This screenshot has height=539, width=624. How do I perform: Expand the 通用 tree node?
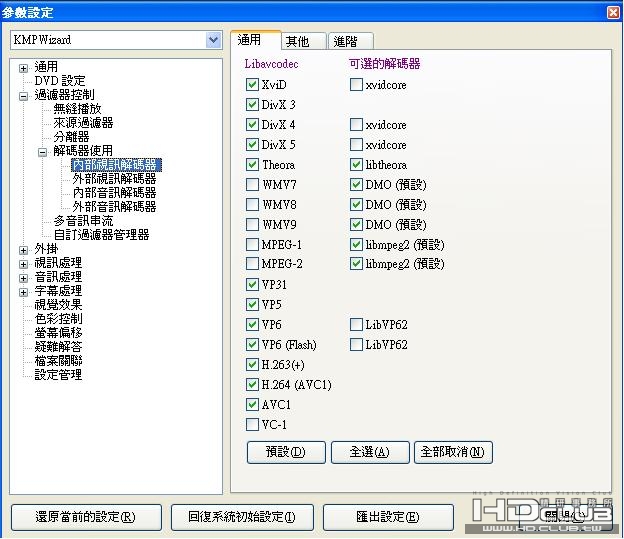(x=23, y=68)
